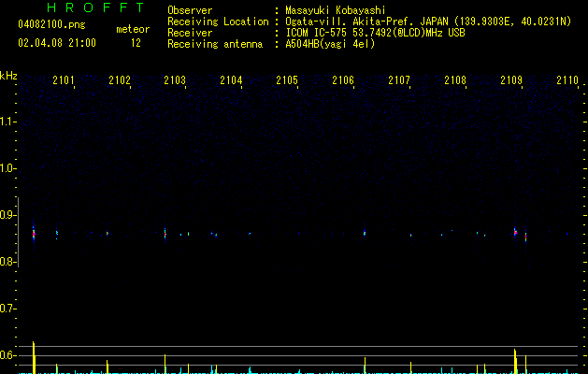Click the bright meteor echo at 2109

(515, 232)
